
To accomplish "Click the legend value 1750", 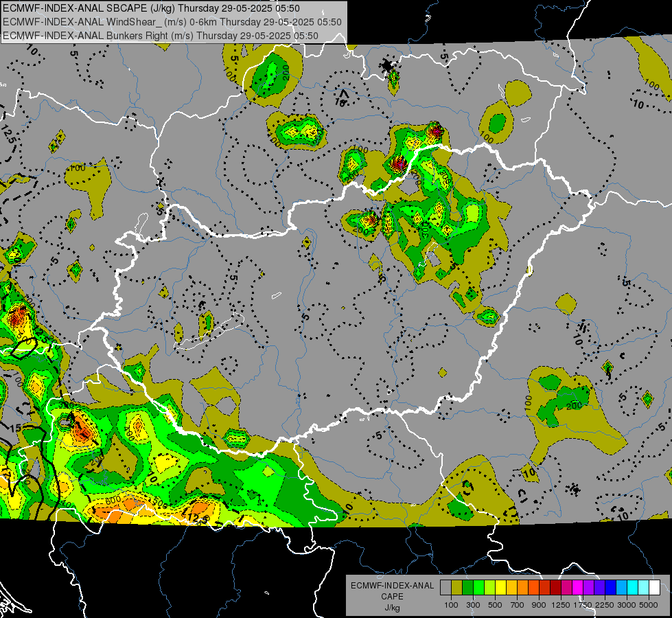I will tap(583, 605).
